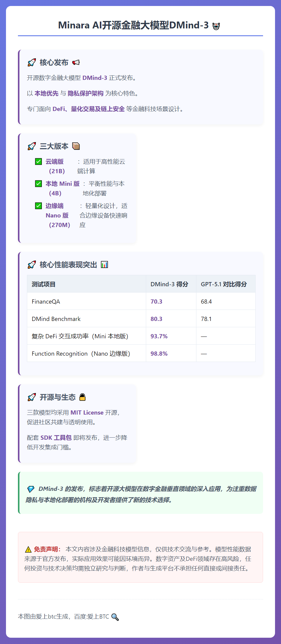This screenshot has height=644, width=281.
Task: Click the GPT-5.1 对比得分 column header
Action: click(224, 284)
